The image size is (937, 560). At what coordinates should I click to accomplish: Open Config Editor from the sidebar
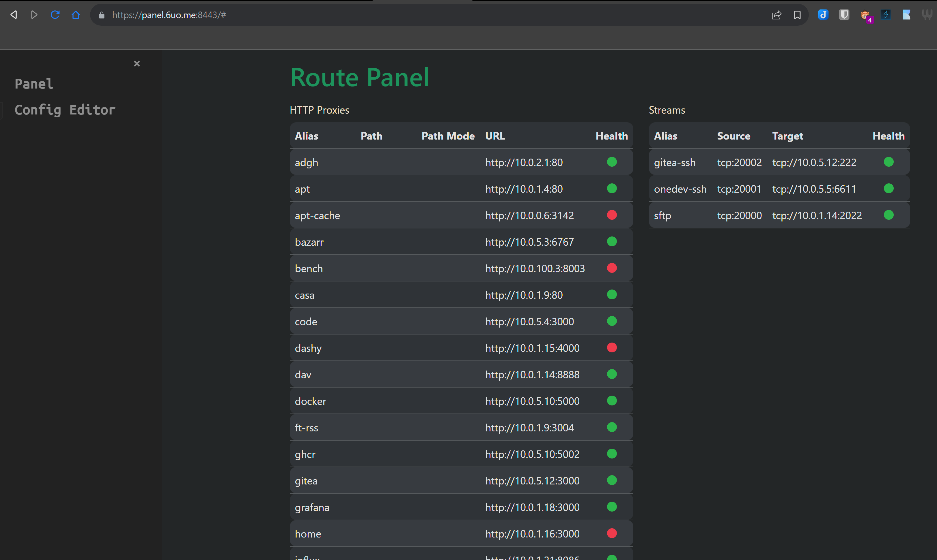pyautogui.click(x=65, y=110)
